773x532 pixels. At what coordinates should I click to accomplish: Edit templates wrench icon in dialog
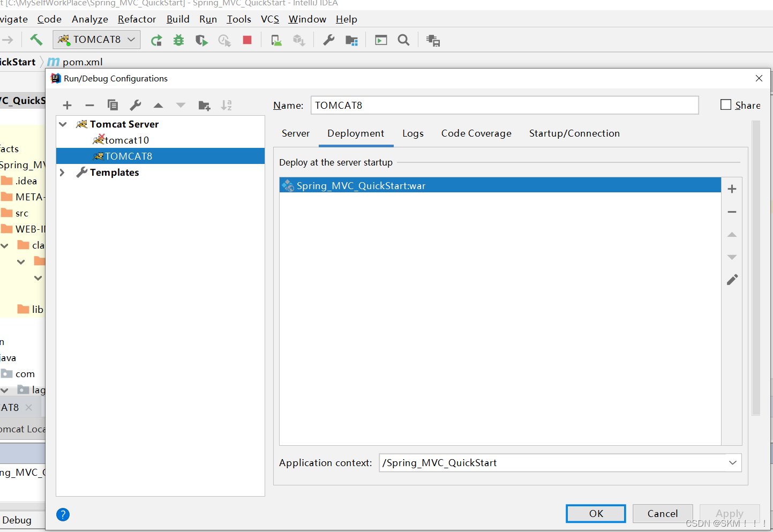(x=136, y=105)
